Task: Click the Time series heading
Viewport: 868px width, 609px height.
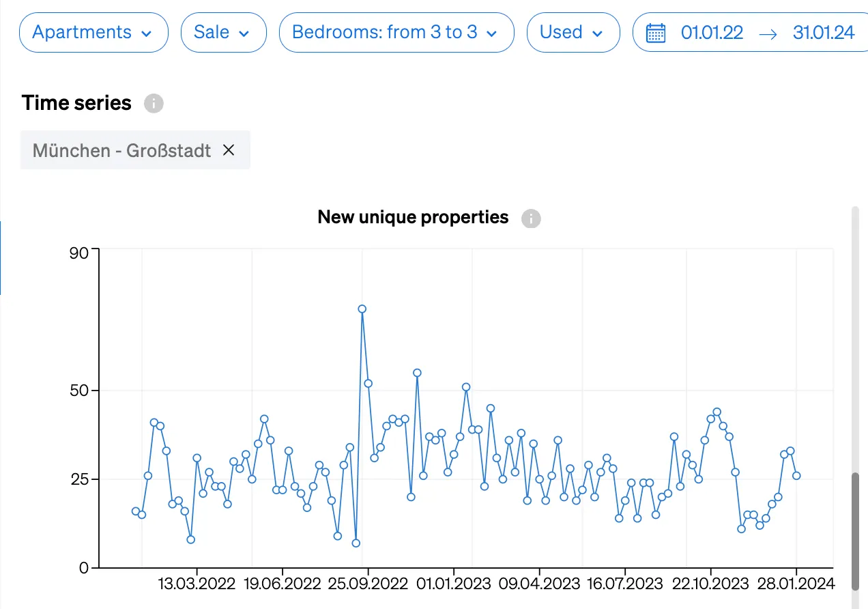Action: coord(76,103)
